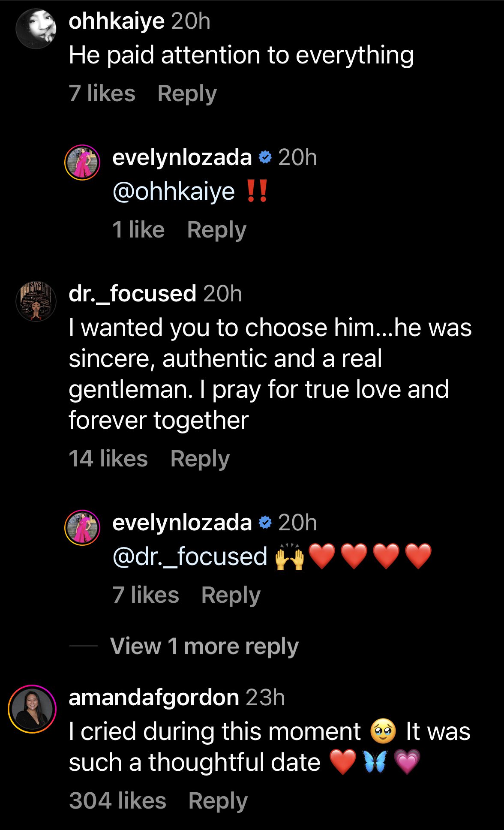
Task: Reply to amandafgordon's comment
Action: pyautogui.click(x=218, y=801)
